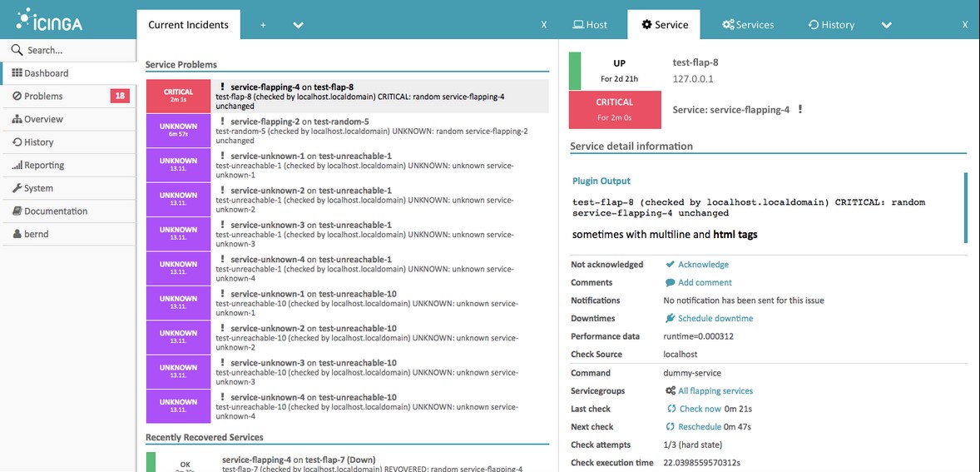Click the gears icon on Services tab
This screenshot has height=472, width=980.
(x=728, y=25)
